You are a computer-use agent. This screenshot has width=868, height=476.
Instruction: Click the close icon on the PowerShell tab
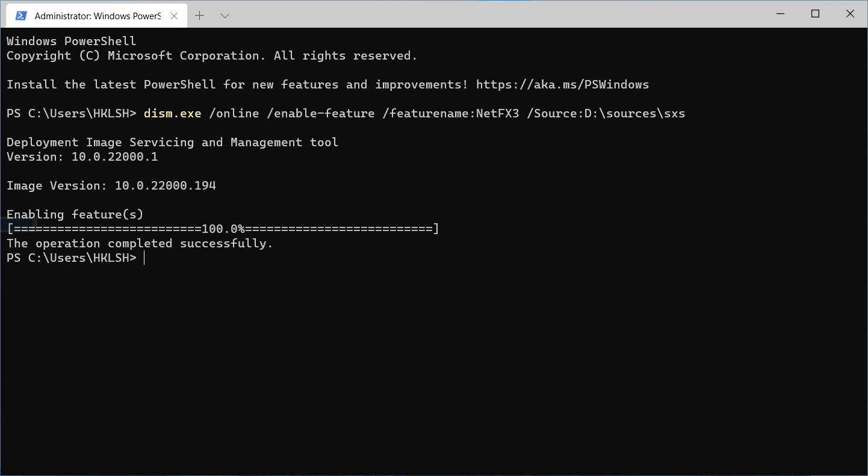(x=175, y=16)
